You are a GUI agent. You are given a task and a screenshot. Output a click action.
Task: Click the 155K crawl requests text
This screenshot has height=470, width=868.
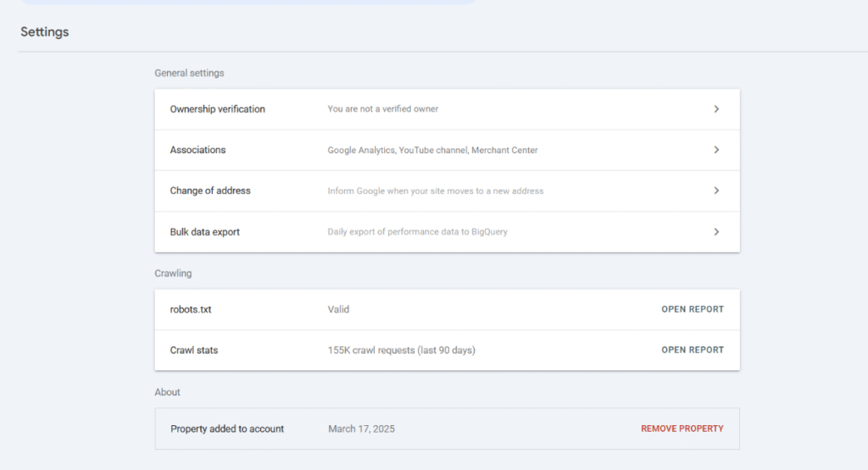pyautogui.click(x=401, y=350)
